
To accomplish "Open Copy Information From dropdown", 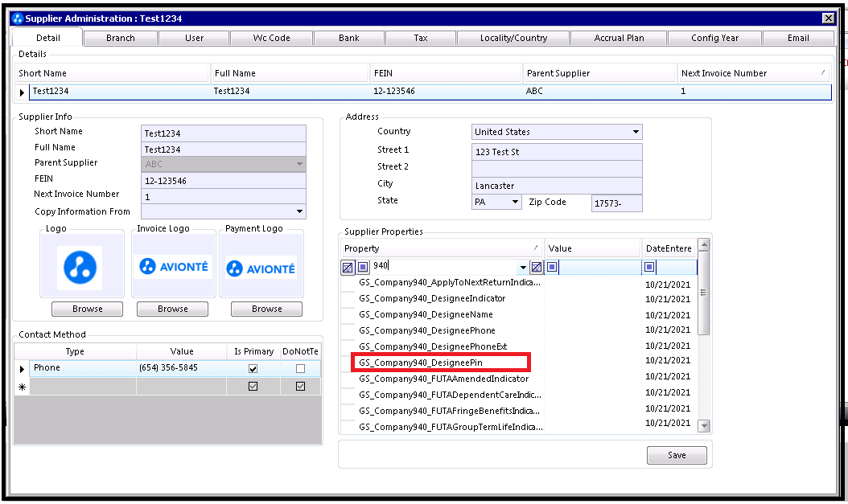I will tap(299, 211).
